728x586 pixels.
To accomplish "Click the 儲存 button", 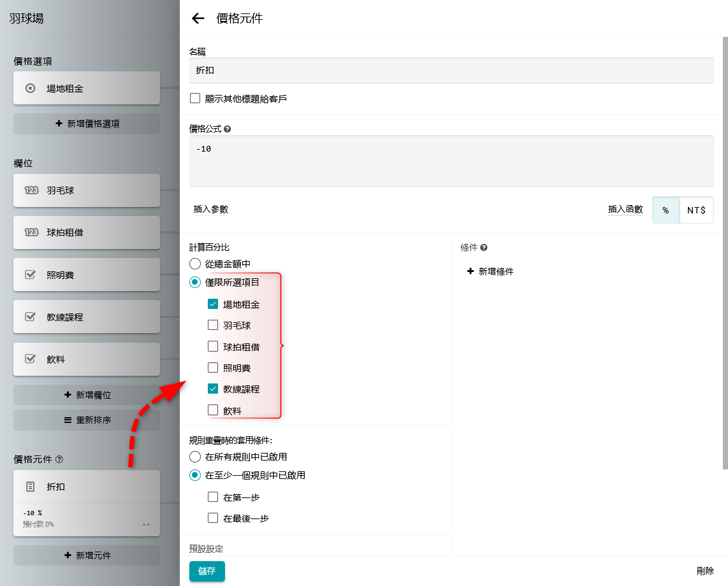I will coord(207,571).
